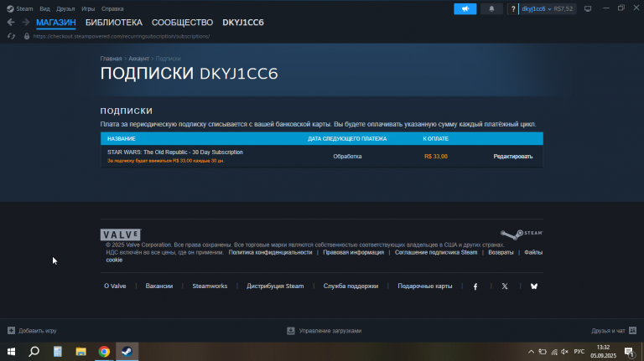
Task: Open Соглашение подписчика Steam link
Action: pos(436,252)
